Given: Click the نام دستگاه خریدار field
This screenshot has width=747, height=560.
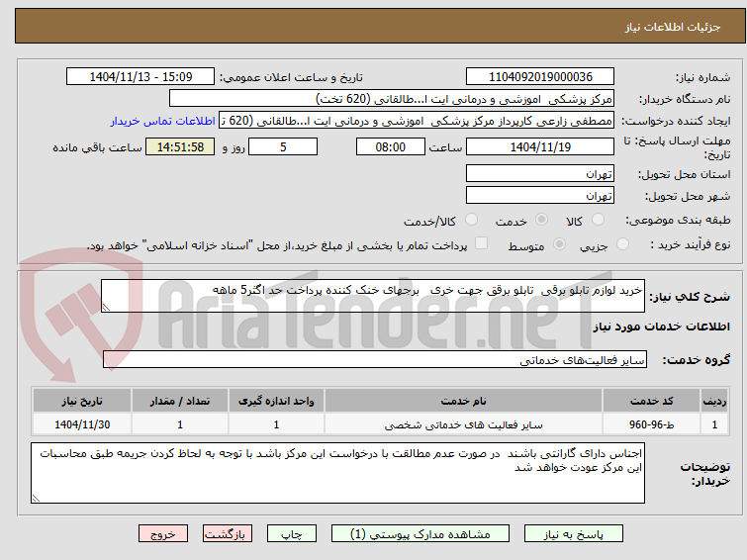Looking at the screenshot, I should tap(391, 99).
